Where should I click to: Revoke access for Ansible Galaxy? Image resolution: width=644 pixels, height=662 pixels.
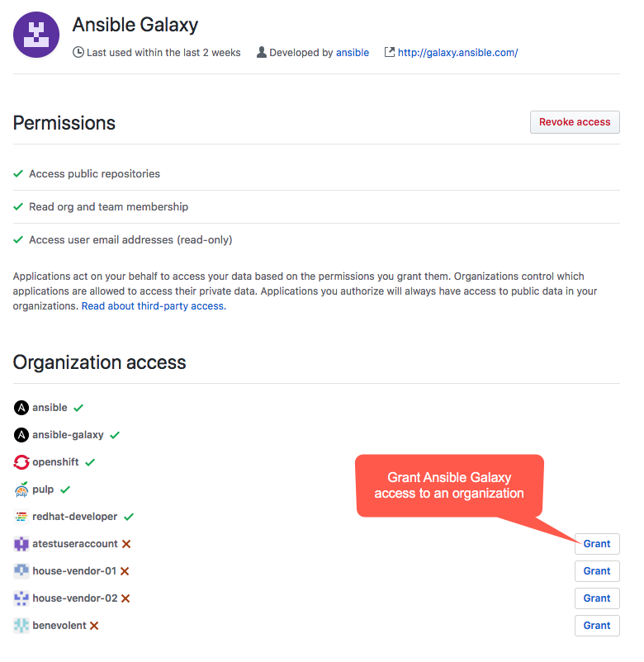tap(575, 122)
